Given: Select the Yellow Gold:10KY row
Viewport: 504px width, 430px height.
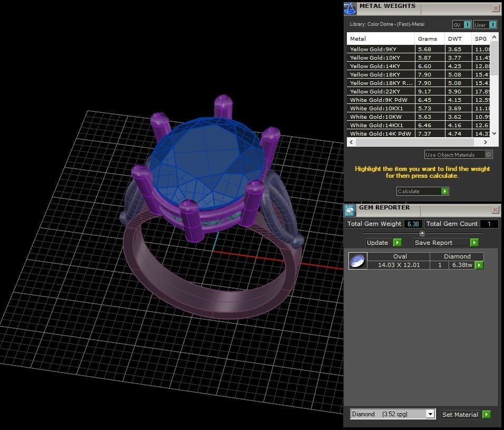Looking at the screenshot, I should pyautogui.click(x=419, y=58).
